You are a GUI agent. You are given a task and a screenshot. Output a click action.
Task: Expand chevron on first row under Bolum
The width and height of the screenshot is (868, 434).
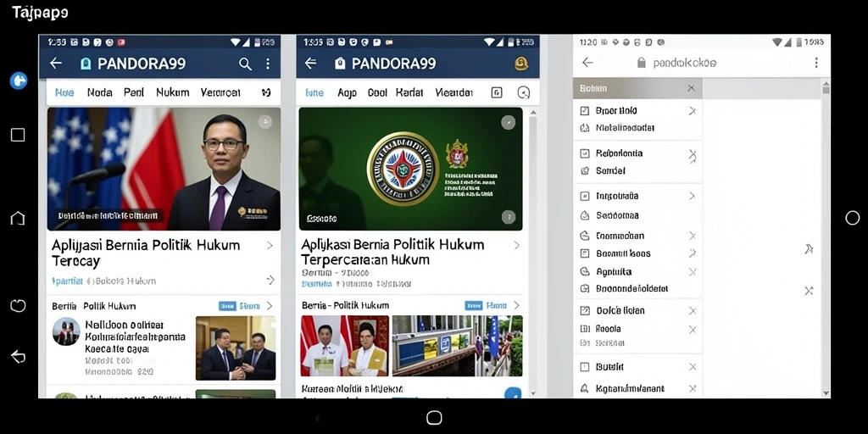(692, 111)
